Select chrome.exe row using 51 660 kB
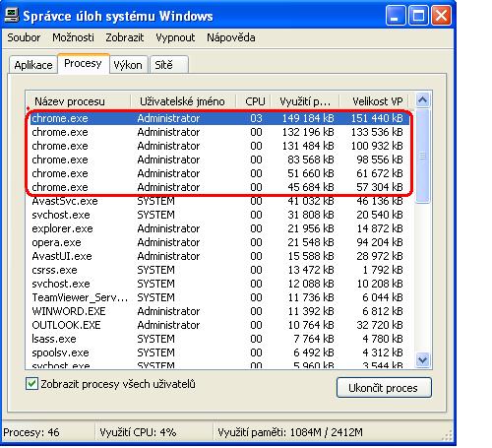This screenshot has width=492, height=448. click(x=219, y=173)
